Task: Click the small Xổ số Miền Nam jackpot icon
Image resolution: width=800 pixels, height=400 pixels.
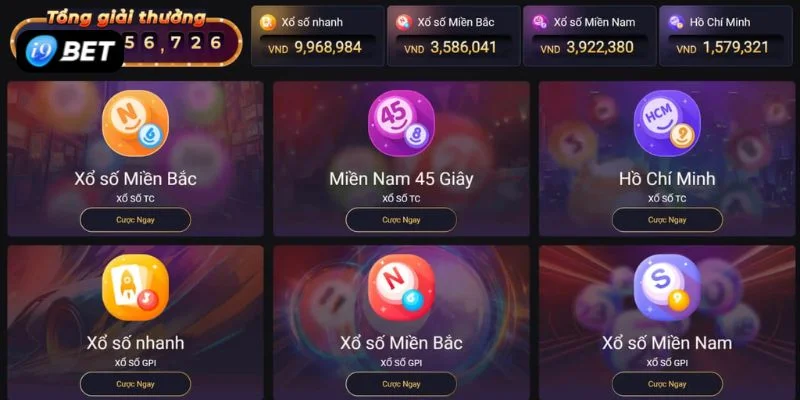Action: (540, 22)
